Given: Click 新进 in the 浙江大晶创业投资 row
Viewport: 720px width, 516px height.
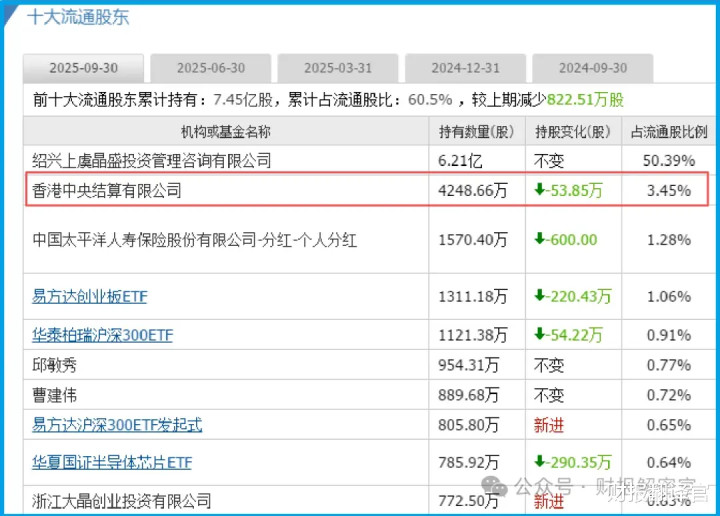Looking at the screenshot, I should (x=549, y=501).
